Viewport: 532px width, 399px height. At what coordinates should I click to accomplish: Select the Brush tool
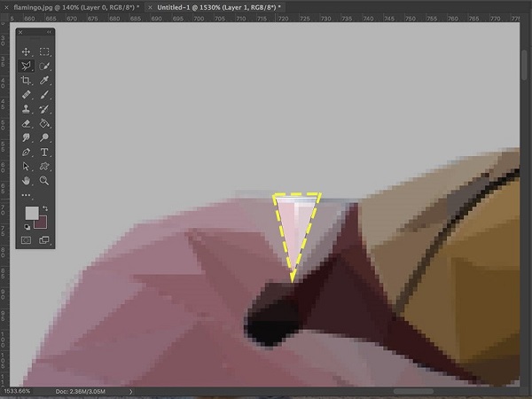click(44, 95)
